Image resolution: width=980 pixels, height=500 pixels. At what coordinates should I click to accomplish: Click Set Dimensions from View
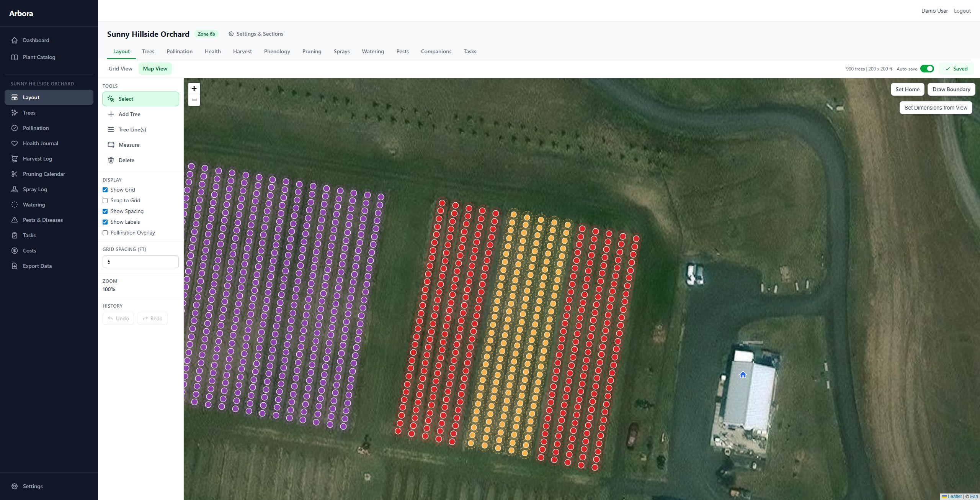point(936,107)
